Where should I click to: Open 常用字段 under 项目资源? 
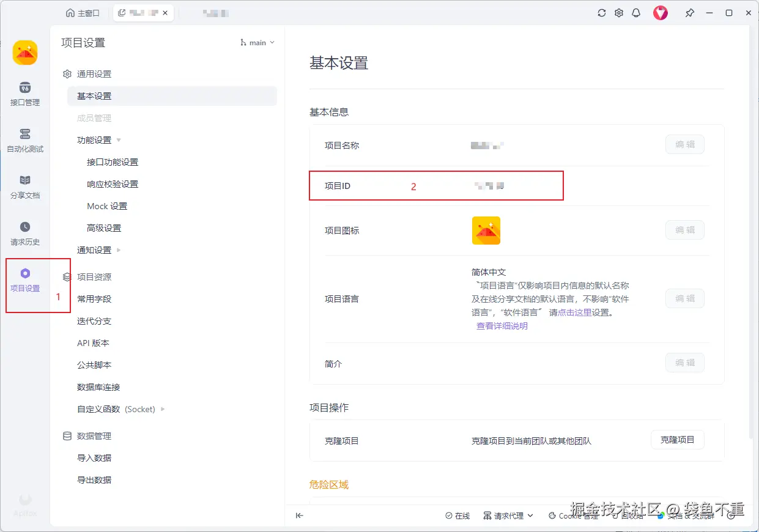tap(94, 299)
